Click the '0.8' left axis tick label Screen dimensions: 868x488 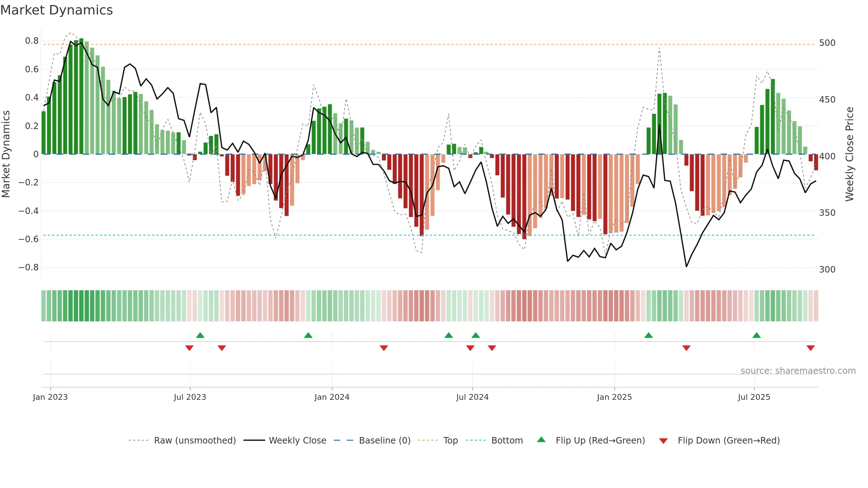pyautogui.click(x=32, y=41)
